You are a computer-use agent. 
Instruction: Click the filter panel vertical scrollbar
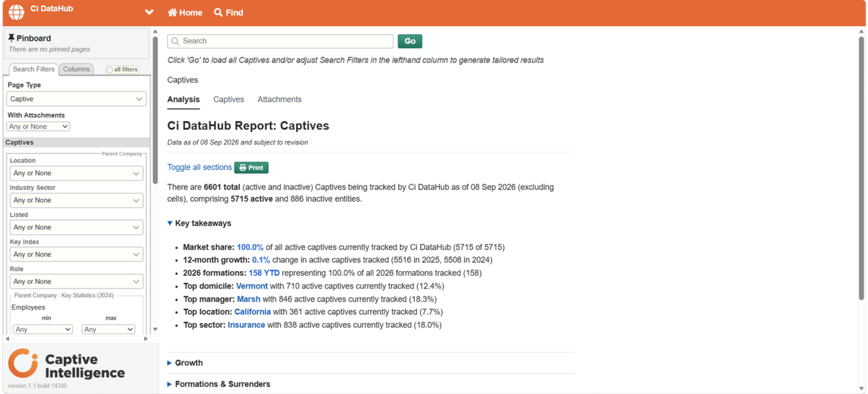pos(155,110)
